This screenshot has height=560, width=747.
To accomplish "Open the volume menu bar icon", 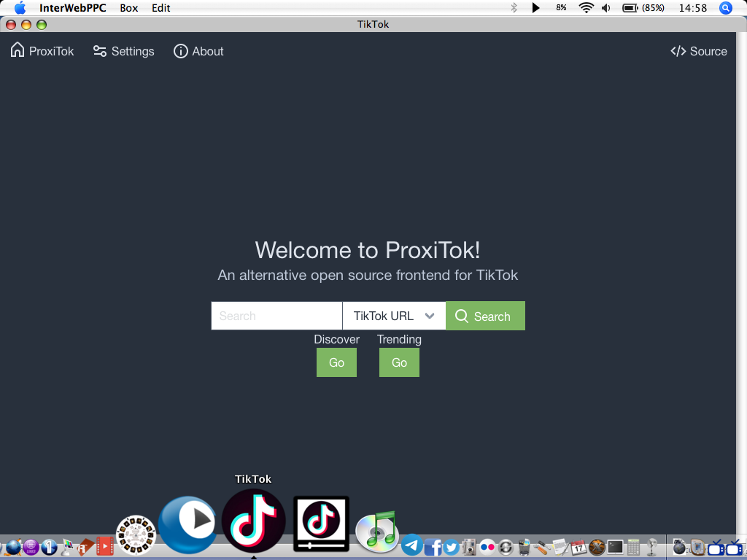I will coord(606,7).
